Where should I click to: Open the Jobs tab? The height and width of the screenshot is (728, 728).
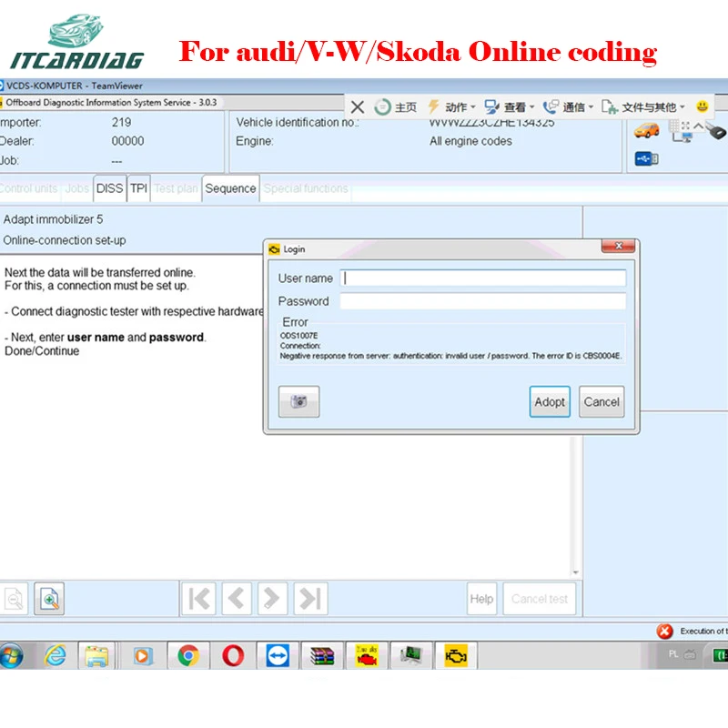point(77,188)
